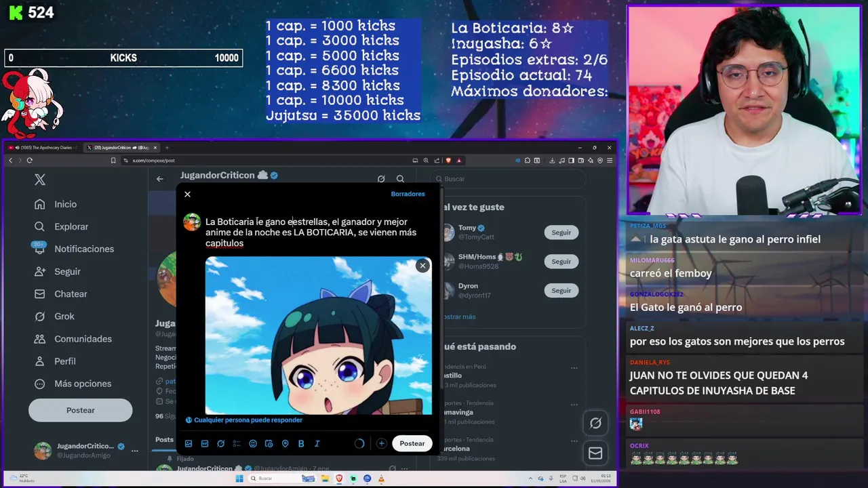Add another post with the plus icon
The width and height of the screenshot is (868, 488).
pyautogui.click(x=381, y=443)
